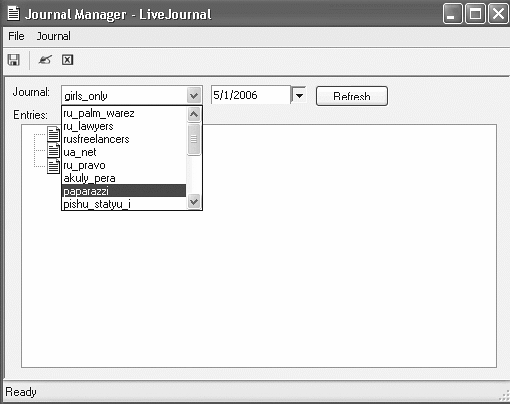Click the 5/1/2006 date field
The width and height of the screenshot is (510, 404).
click(251, 95)
